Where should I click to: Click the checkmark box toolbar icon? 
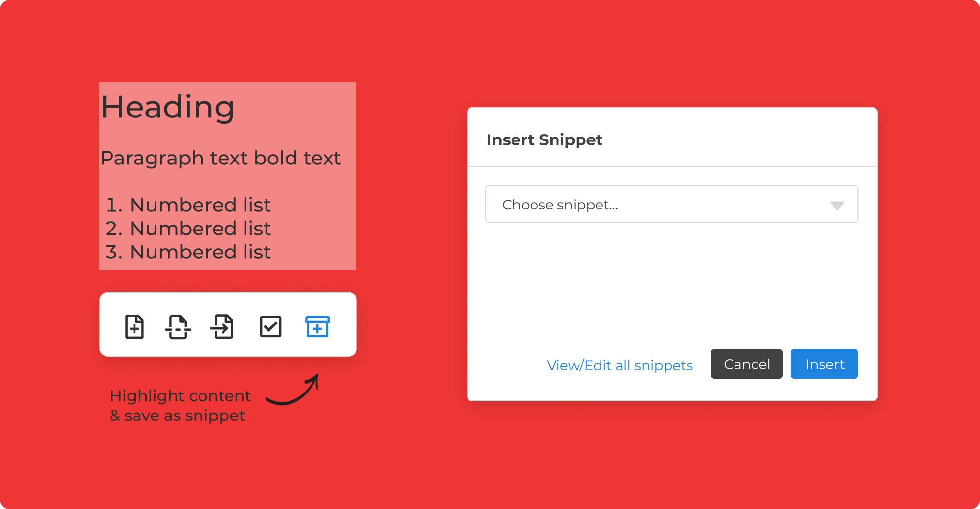point(270,326)
